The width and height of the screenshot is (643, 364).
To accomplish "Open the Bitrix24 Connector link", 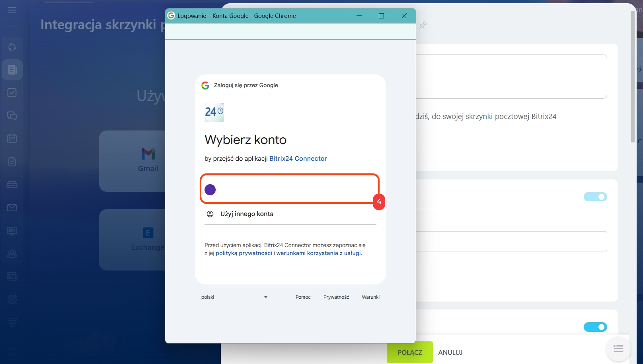I will pos(298,158).
